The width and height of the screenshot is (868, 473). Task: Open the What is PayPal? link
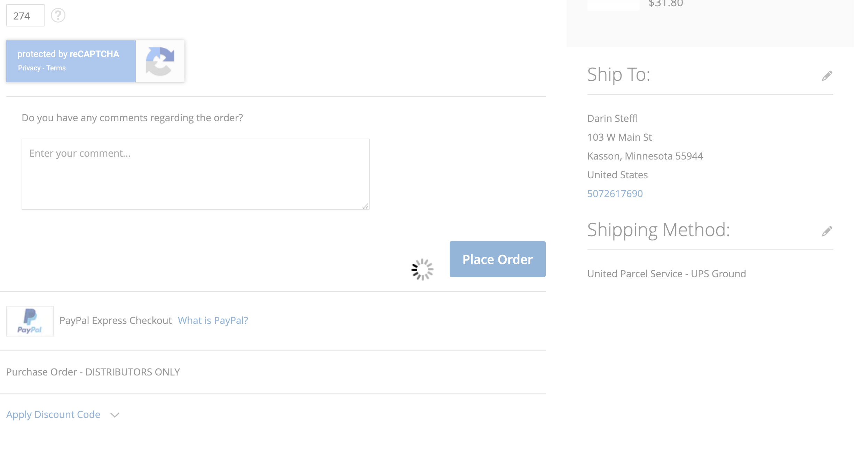[x=213, y=320]
